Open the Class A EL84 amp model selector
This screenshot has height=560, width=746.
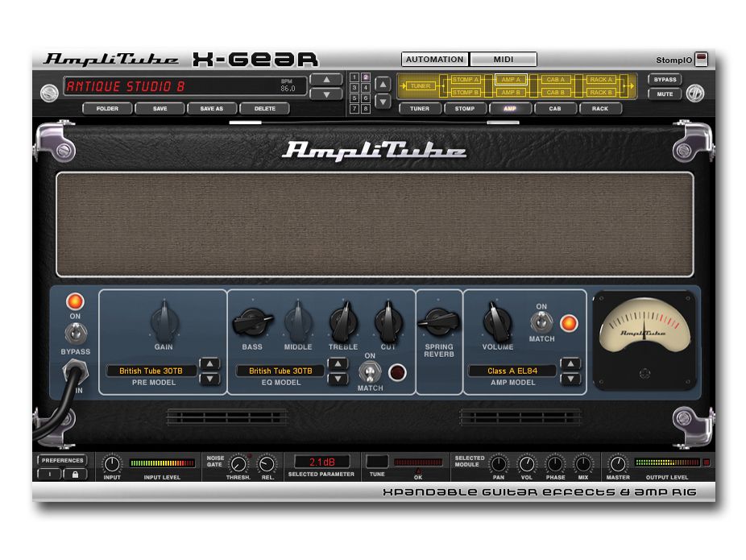pyautogui.click(x=512, y=371)
